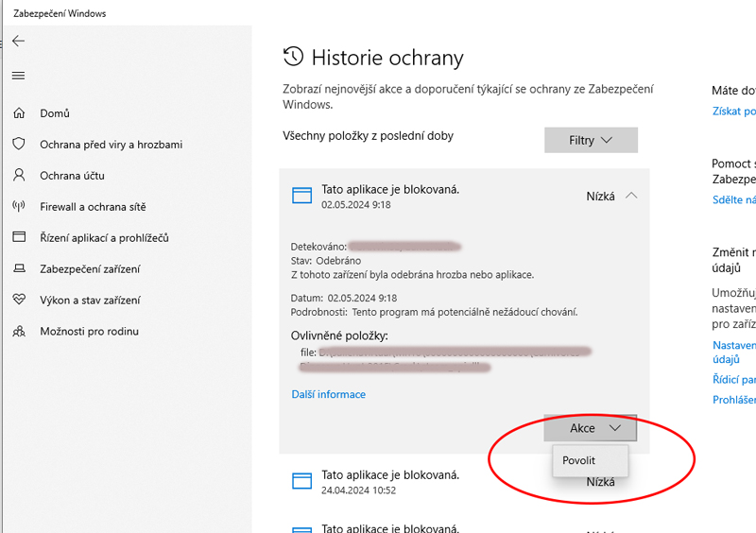
Task: Open Domů in the sidebar
Action: (55, 113)
